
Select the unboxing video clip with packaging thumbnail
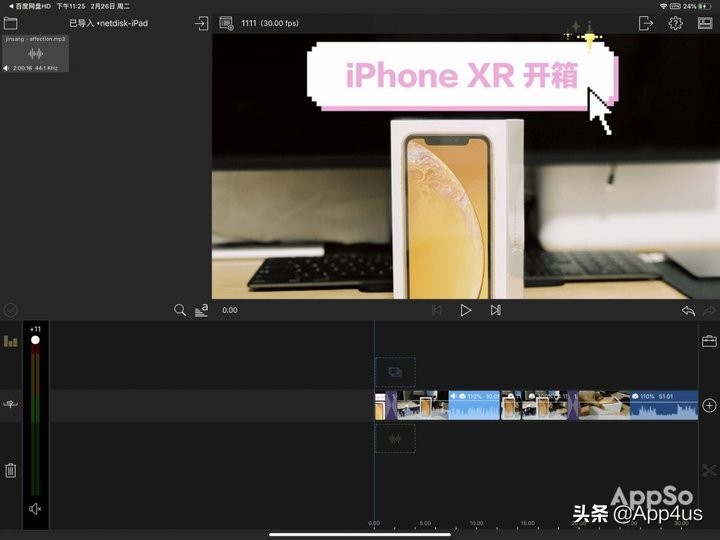click(x=604, y=405)
